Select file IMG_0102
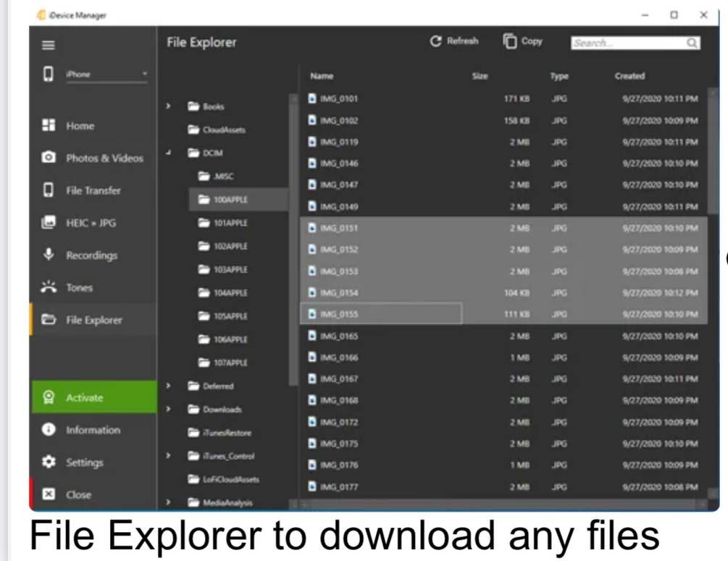 [503, 121]
